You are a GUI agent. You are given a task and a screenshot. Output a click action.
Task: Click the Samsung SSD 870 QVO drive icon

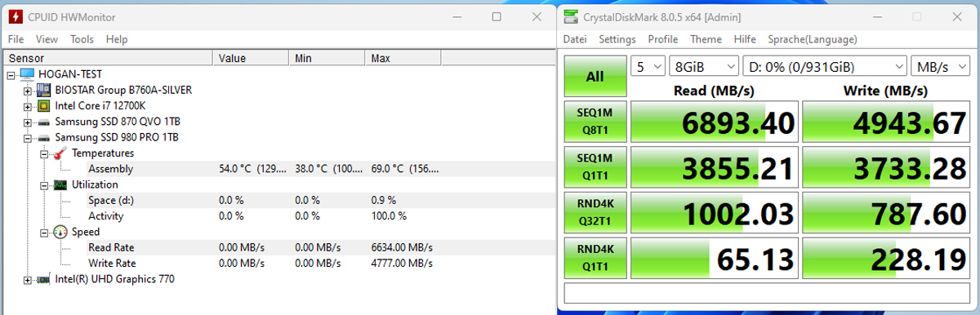pos(44,122)
